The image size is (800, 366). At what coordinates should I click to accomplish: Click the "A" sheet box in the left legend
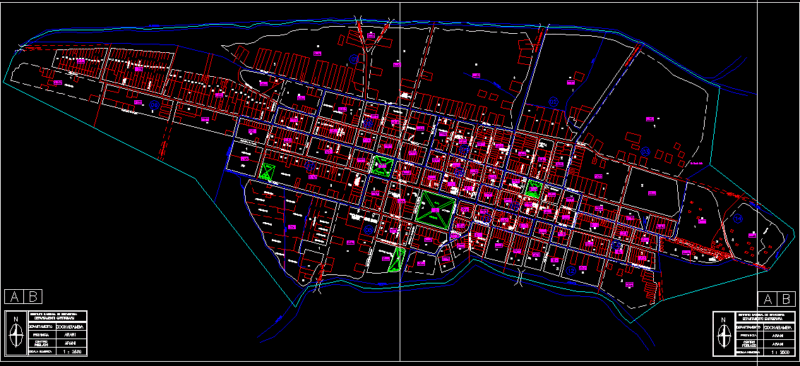pos(14,297)
